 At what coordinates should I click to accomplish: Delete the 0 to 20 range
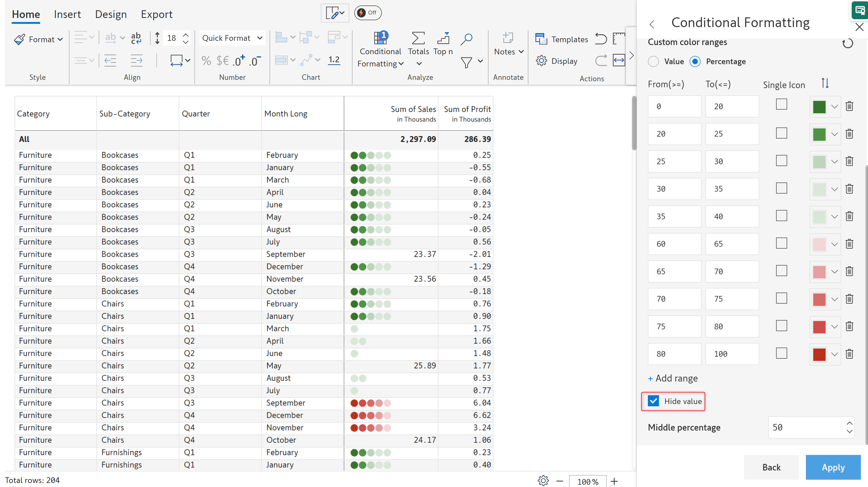point(849,106)
